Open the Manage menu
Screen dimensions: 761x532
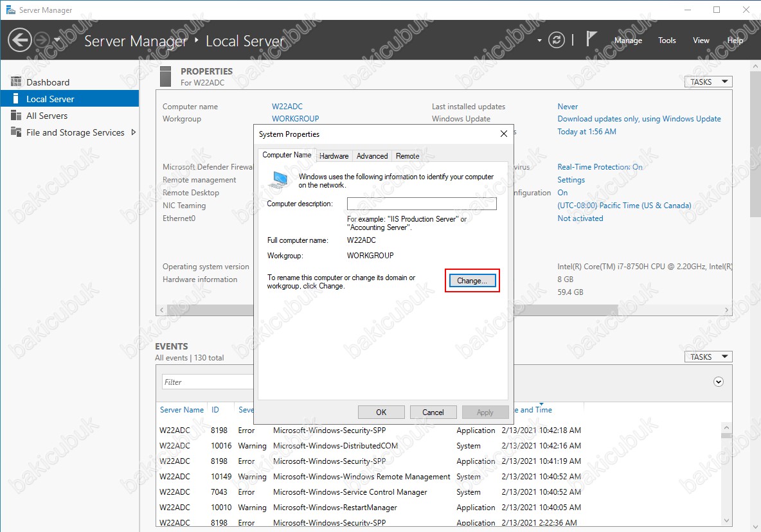point(628,40)
